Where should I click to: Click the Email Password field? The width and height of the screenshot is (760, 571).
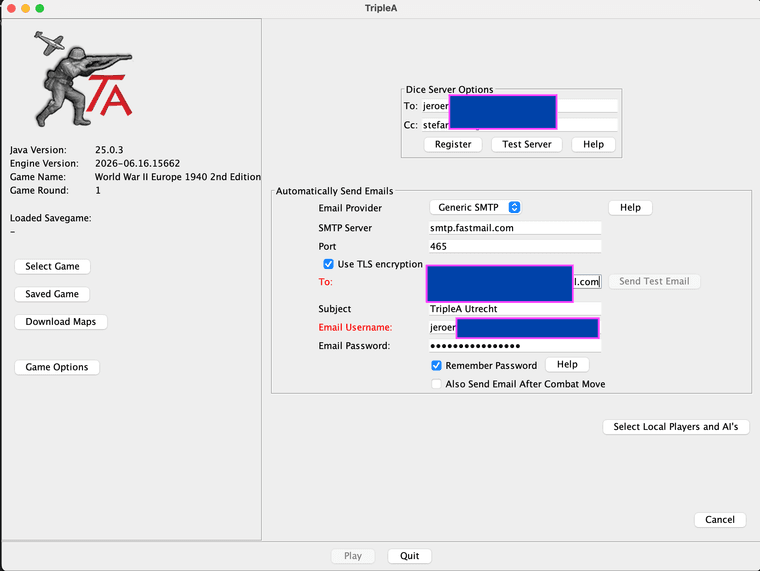click(x=515, y=346)
